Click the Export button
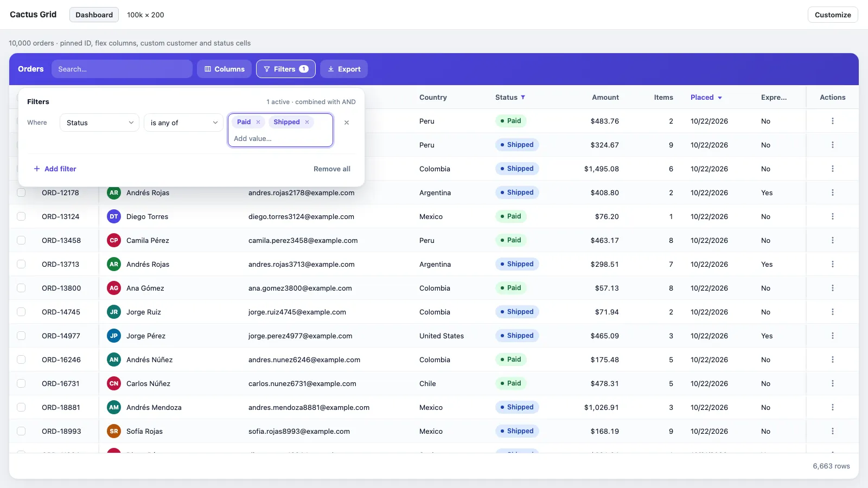This screenshot has width=868, height=488. [x=344, y=69]
